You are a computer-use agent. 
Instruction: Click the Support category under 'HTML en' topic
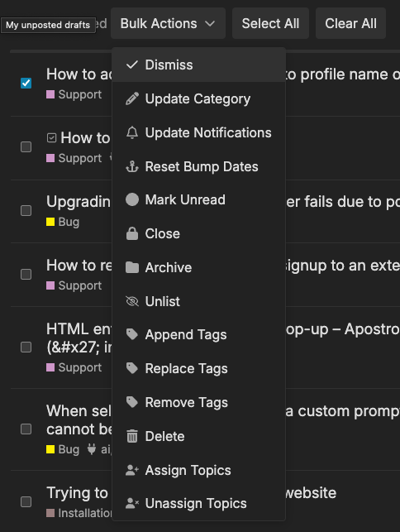pos(74,367)
